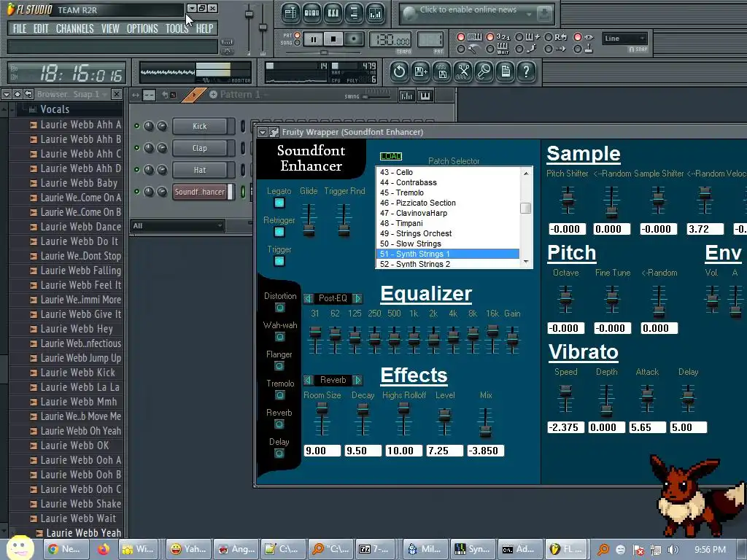747x560 pixels.
Task: Select Song mode radio button
Action: [298, 43]
